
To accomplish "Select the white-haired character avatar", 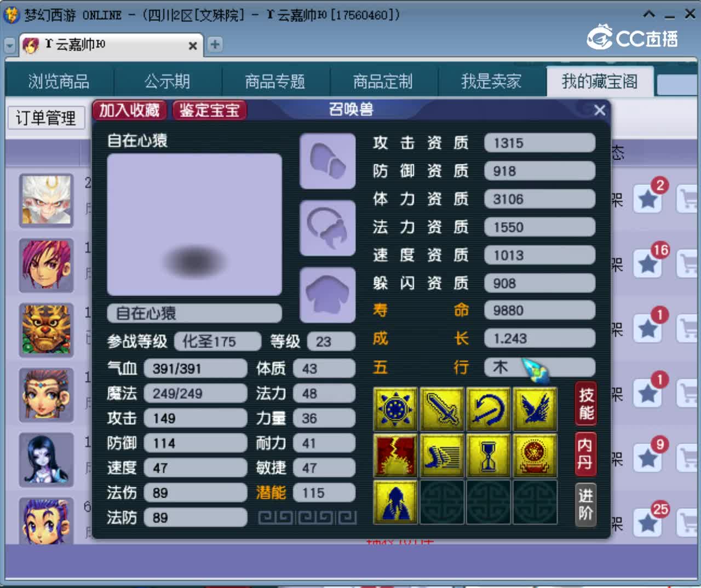I will (x=47, y=200).
